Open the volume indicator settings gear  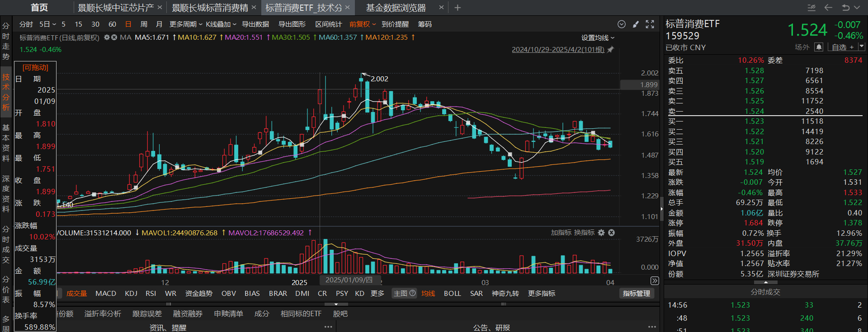601,233
